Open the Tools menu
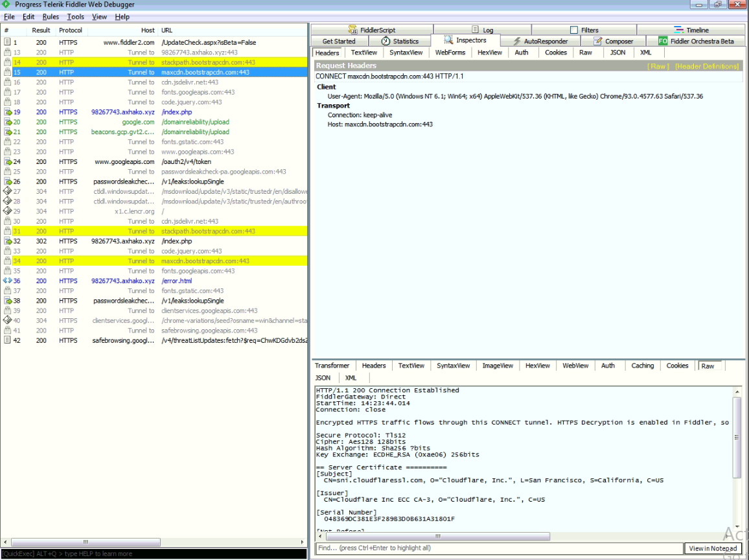The image size is (749, 560). coord(75,17)
